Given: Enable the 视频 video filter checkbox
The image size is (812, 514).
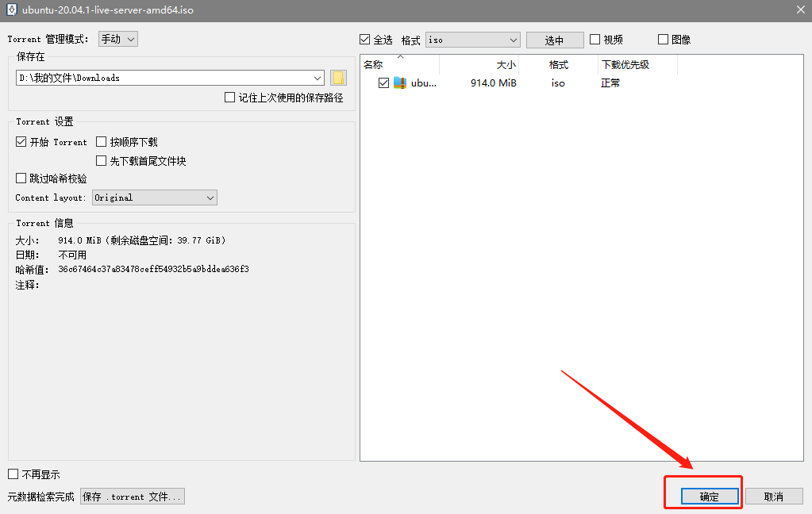Looking at the screenshot, I should point(595,40).
